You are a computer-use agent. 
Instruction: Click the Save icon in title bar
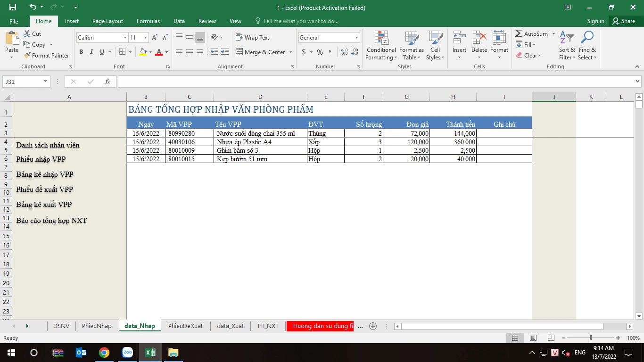pos(13,8)
